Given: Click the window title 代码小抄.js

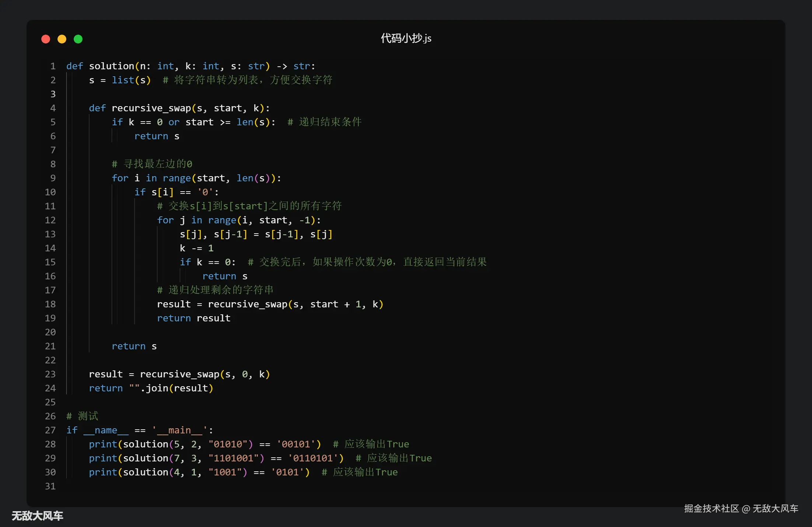Looking at the screenshot, I should 406,38.
